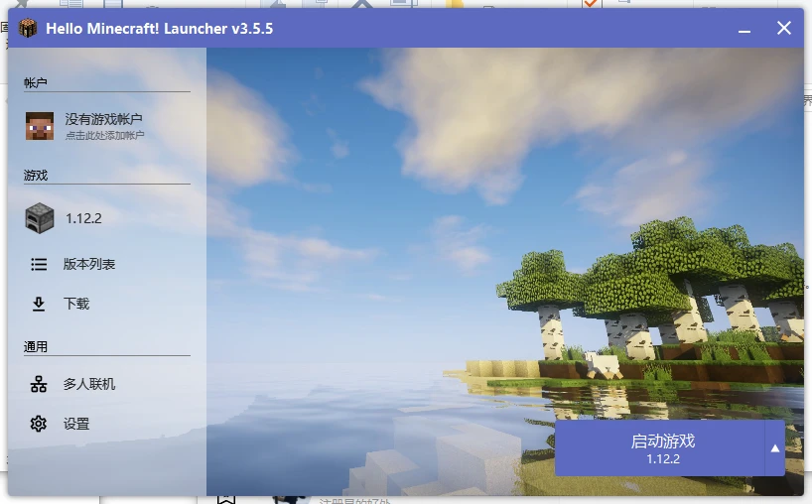Select the furnace icon for version 1.12.2
Image resolution: width=812 pixels, height=504 pixels.
click(x=40, y=218)
